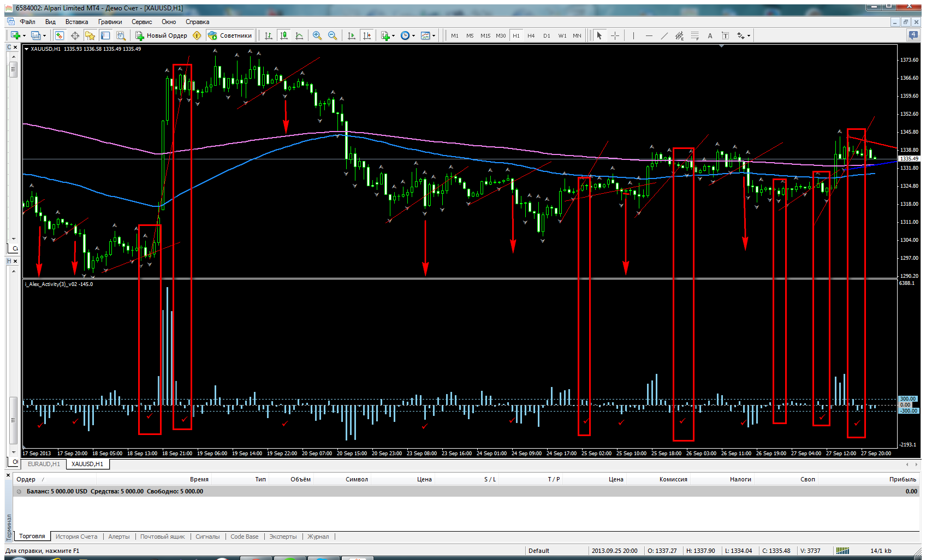Switch chart to line chart mode
Viewport: 926px width, 560px height.
[299, 35]
